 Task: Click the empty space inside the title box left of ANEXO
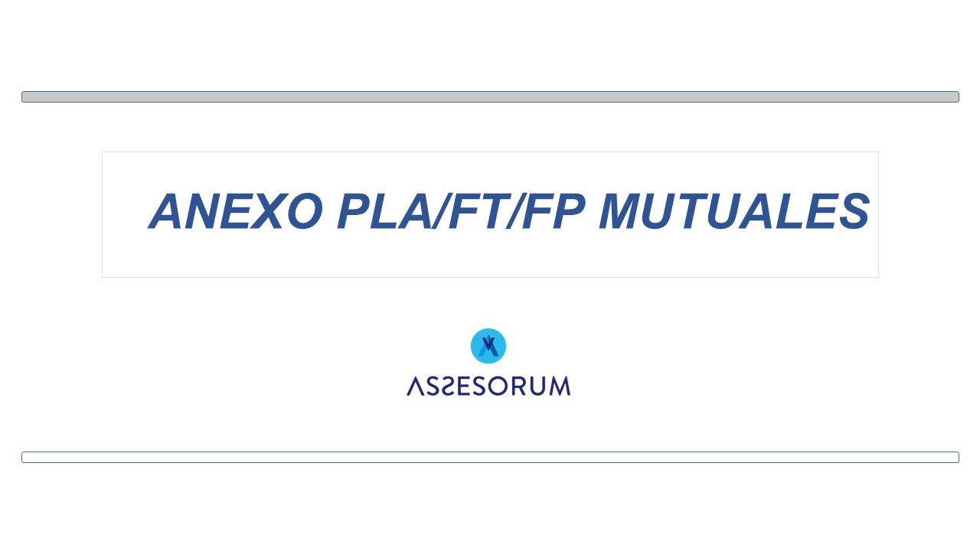point(124,214)
